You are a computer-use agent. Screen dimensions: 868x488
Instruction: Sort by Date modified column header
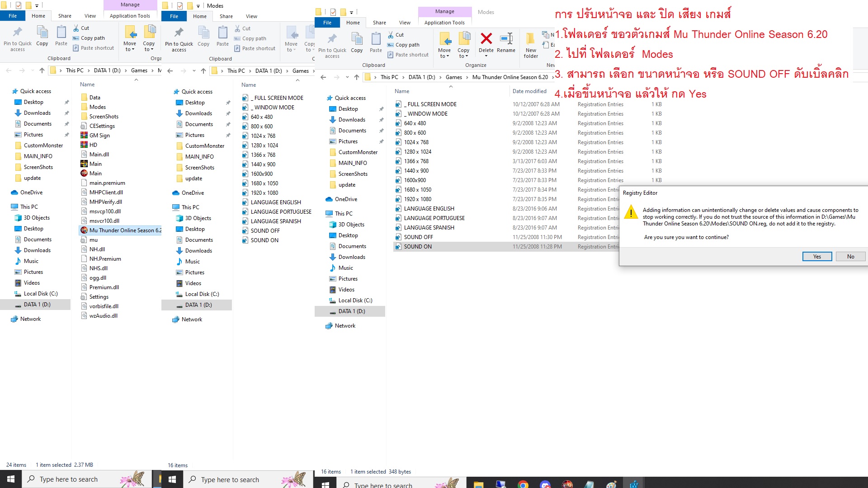click(529, 91)
